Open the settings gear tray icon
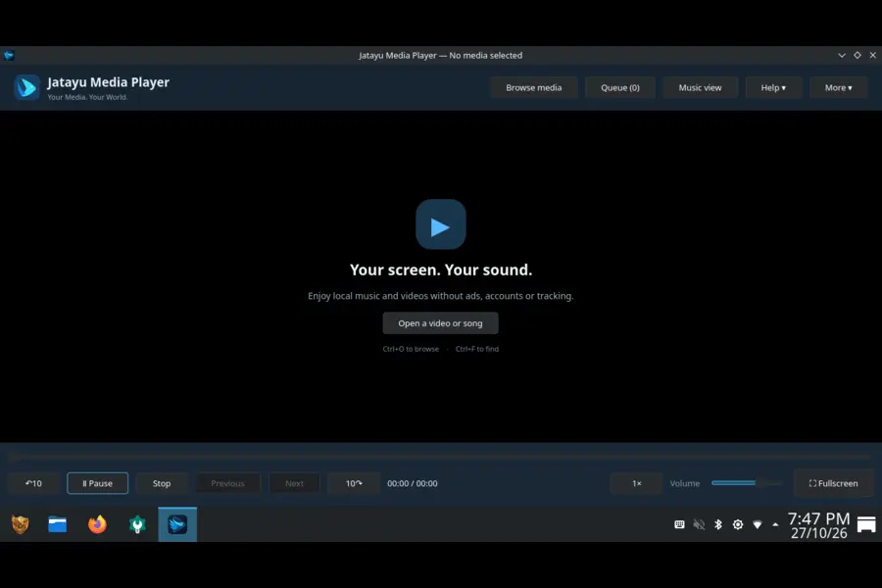The image size is (882, 588). pyautogui.click(x=738, y=524)
